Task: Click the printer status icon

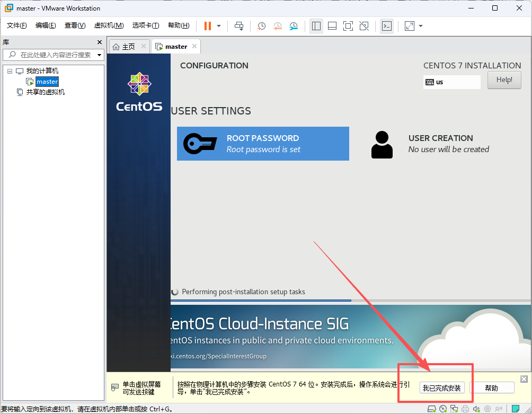Action: tap(465, 409)
